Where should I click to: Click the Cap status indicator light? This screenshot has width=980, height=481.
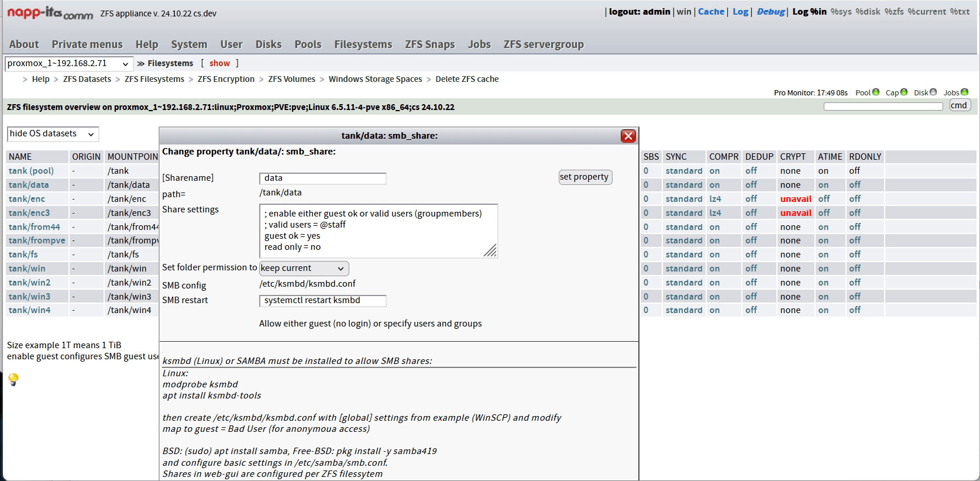pos(904,92)
